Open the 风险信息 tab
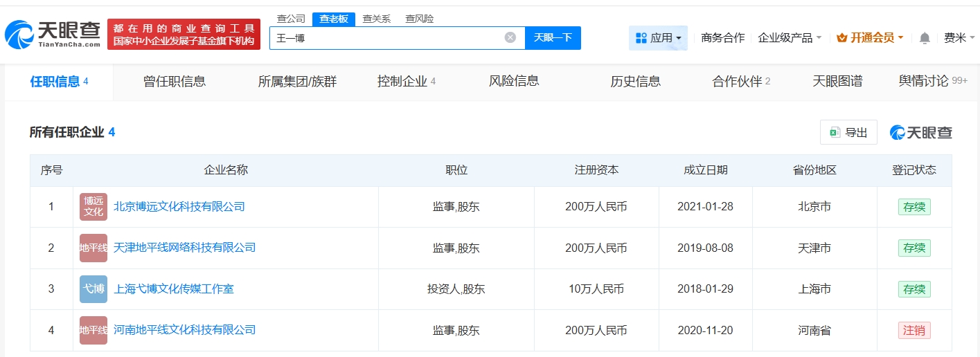980x357 pixels. [x=514, y=81]
